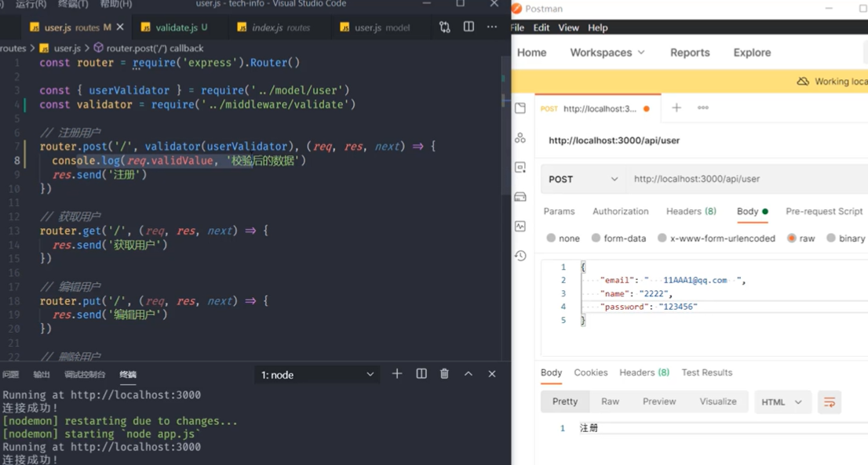This screenshot has height=465, width=868.
Task: Open Postman Collections sidebar icon
Action: tap(520, 108)
